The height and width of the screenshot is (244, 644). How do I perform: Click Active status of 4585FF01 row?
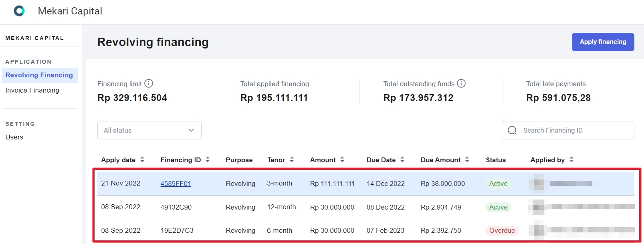(498, 184)
